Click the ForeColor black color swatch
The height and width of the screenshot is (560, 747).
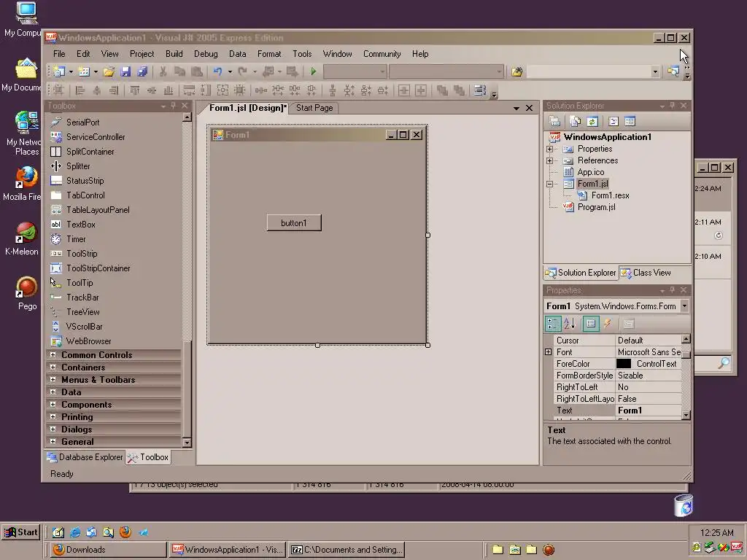point(624,364)
